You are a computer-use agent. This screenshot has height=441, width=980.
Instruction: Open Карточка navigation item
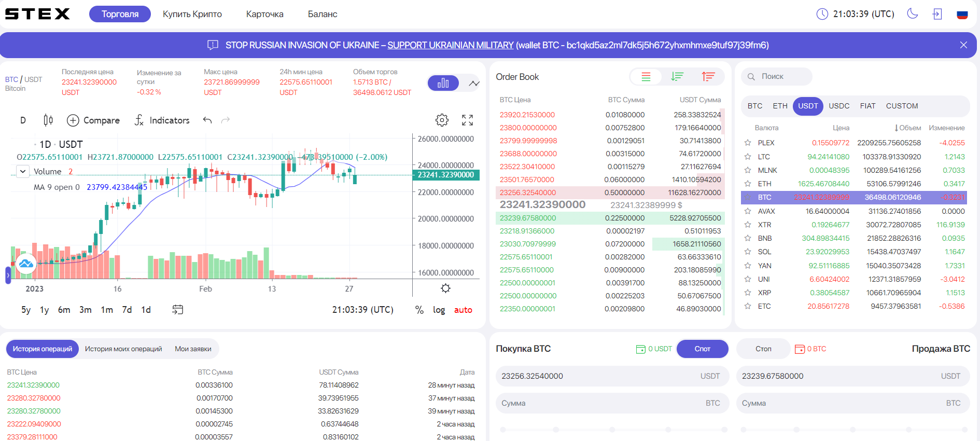tap(265, 14)
